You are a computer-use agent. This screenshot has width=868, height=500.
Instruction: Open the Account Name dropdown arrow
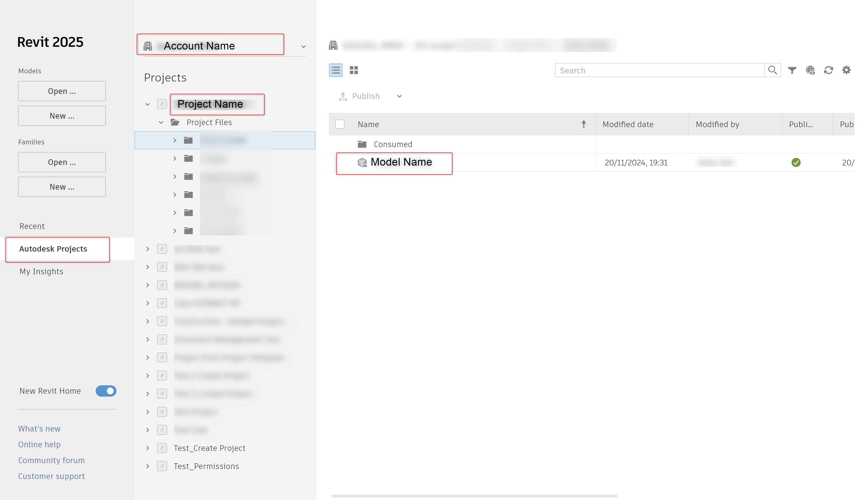tap(303, 46)
